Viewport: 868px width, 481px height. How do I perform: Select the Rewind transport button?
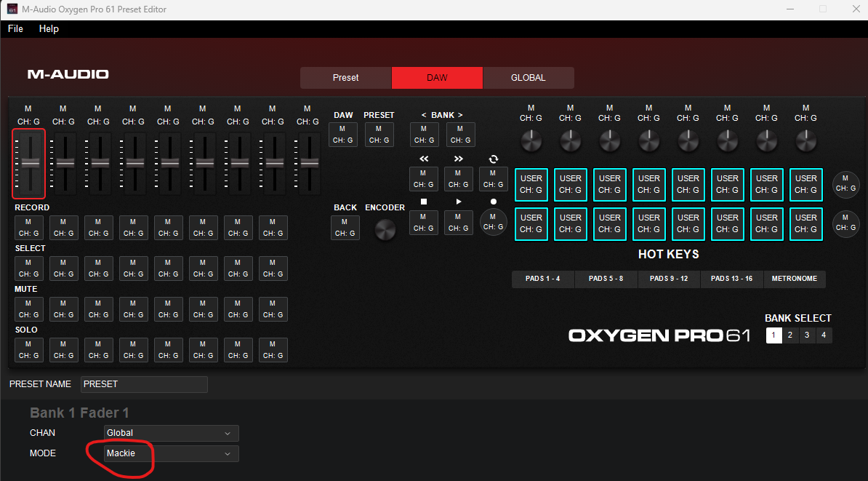coord(424,178)
